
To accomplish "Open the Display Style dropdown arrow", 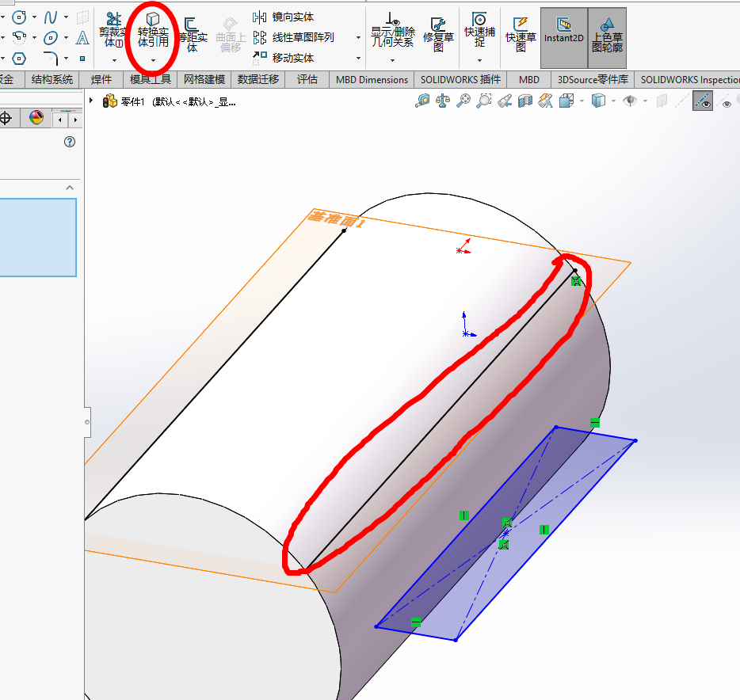I will point(613,101).
